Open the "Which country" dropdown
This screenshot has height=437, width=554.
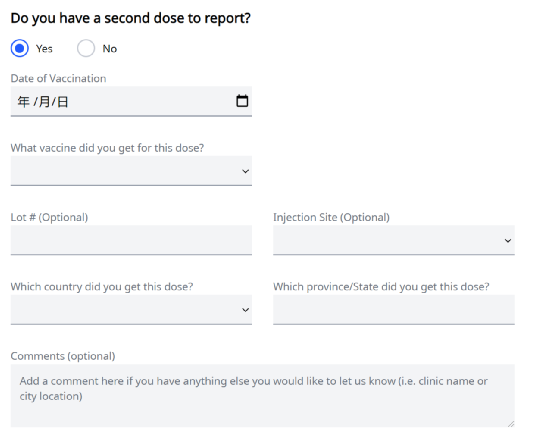point(131,309)
